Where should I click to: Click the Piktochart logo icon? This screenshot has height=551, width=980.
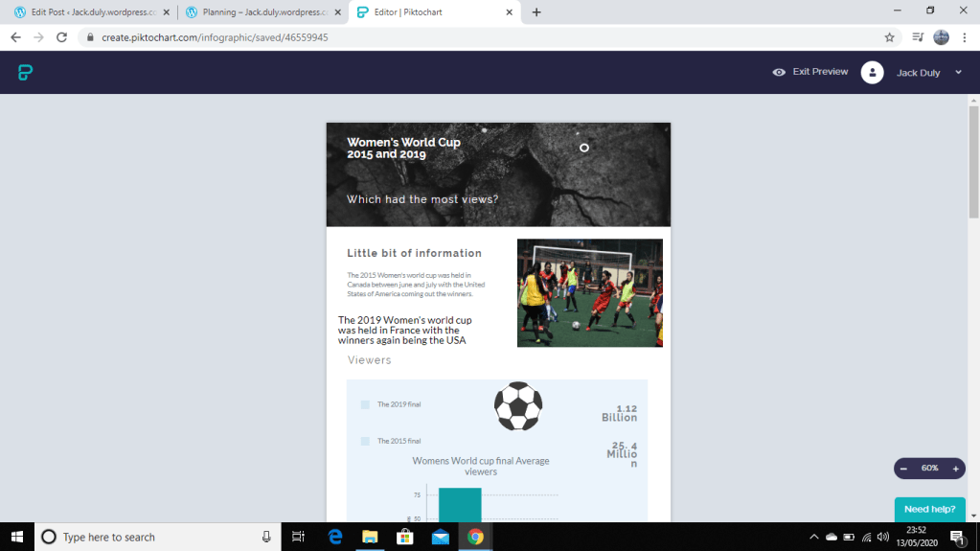click(26, 72)
